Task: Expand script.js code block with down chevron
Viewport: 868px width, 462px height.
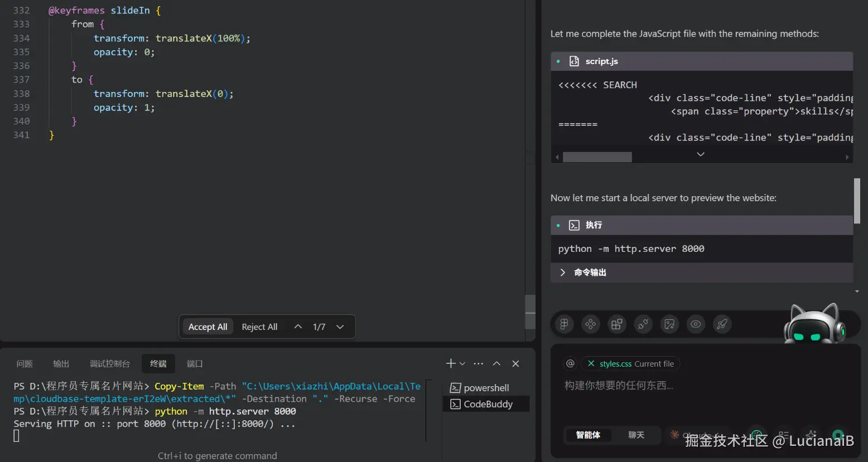Action: [x=701, y=154]
